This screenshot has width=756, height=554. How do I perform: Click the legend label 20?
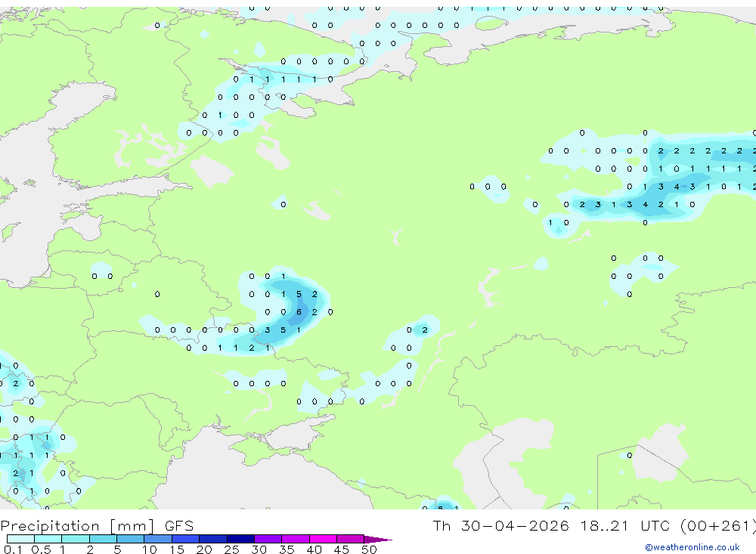pyautogui.click(x=204, y=549)
